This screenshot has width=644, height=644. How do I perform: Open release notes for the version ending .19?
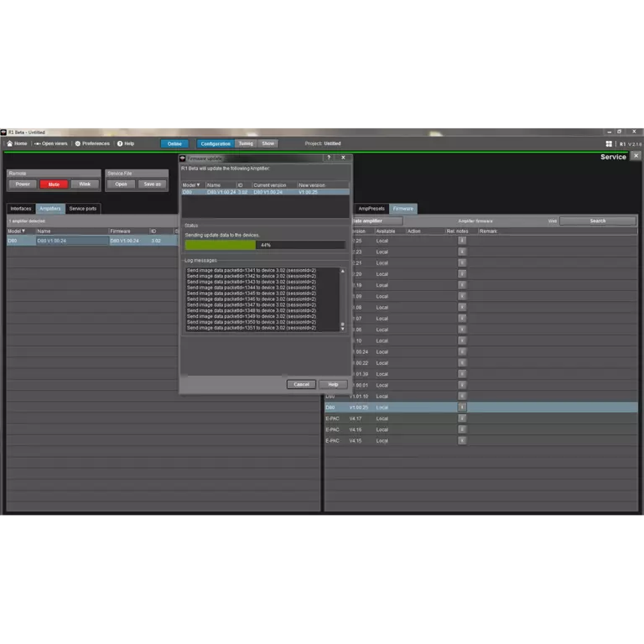tap(462, 285)
